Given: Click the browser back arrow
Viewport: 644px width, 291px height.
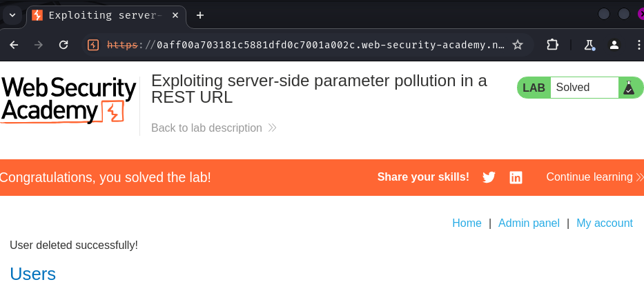Looking at the screenshot, I should tap(14, 45).
